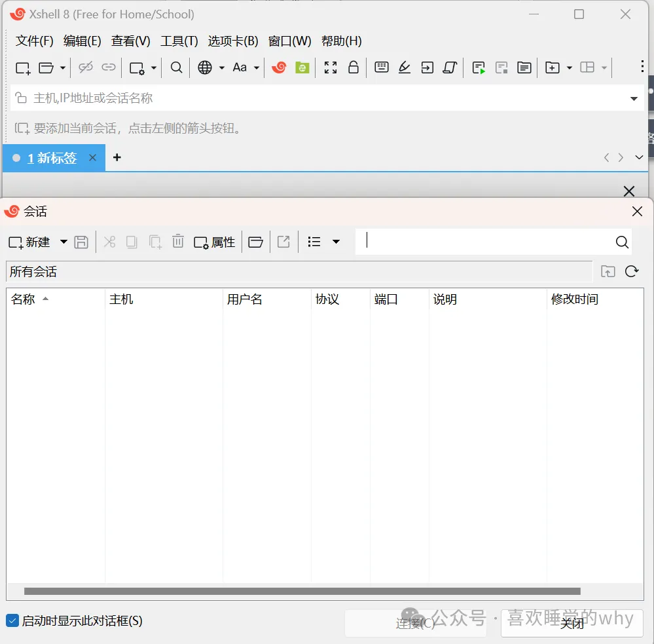Expand the Aa font dropdown arrow
The height and width of the screenshot is (644, 654).
[x=257, y=67]
